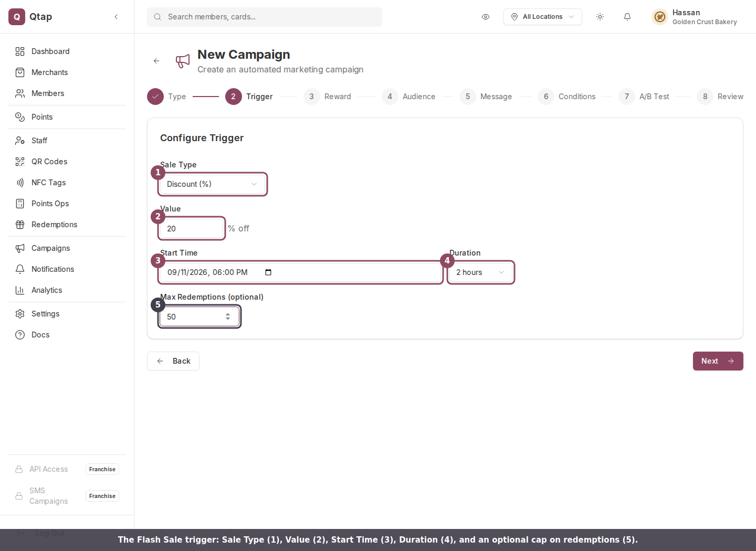Click the Max Redemptions stepper arrows
756x551 pixels.
[228, 316]
